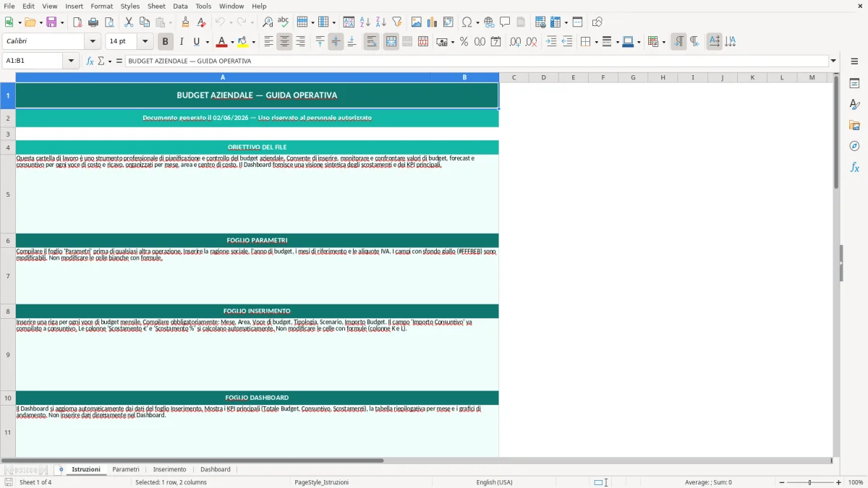Format as Percent icon
The height and width of the screenshot is (488, 868).
coord(464,42)
